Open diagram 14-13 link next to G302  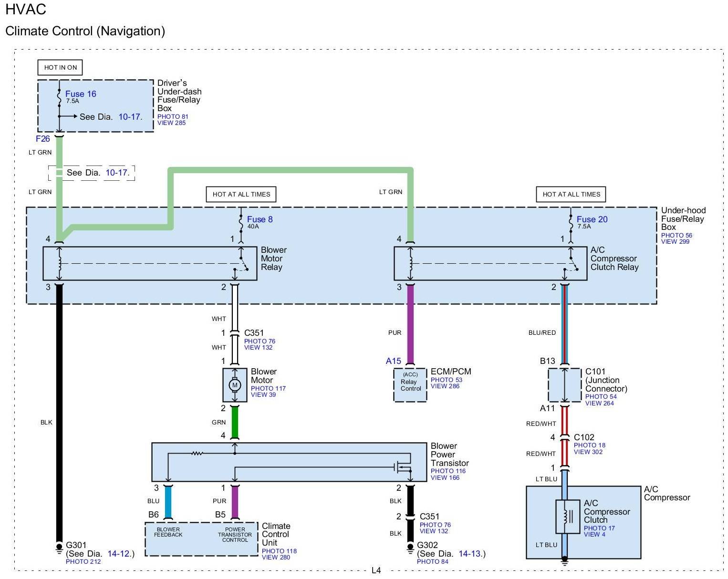pyautogui.click(x=470, y=554)
